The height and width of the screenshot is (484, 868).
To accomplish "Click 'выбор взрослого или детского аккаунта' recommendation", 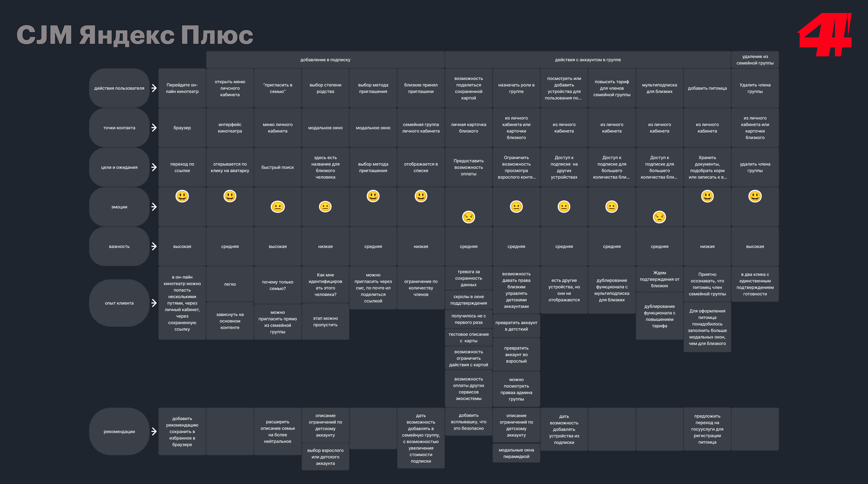I will (325, 457).
